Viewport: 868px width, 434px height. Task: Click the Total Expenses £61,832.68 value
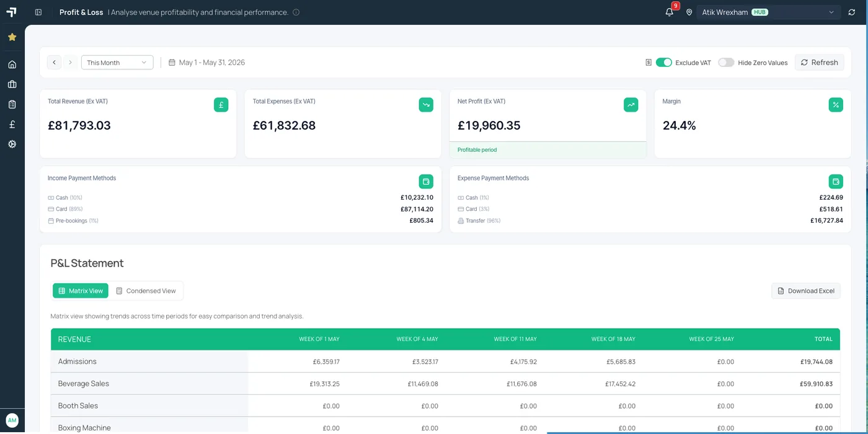(284, 125)
